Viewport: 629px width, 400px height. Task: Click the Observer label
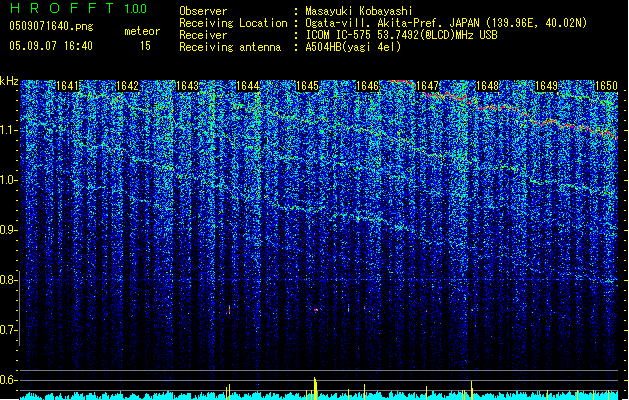click(x=203, y=11)
